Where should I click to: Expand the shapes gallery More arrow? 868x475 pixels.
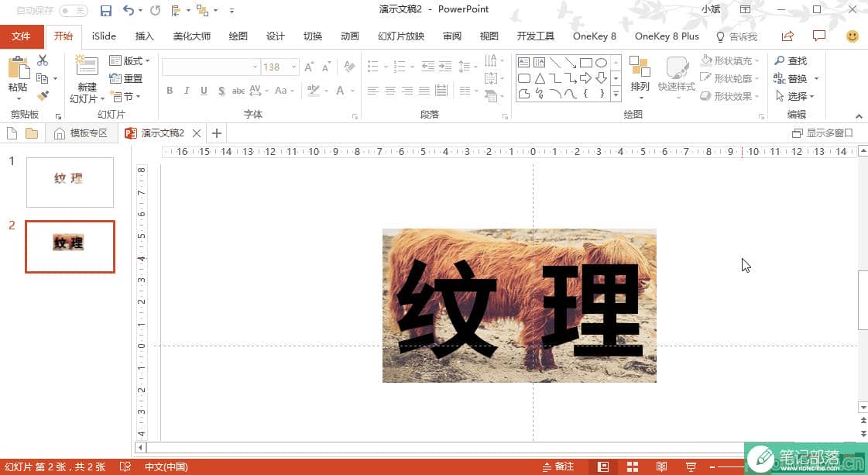[x=616, y=95]
